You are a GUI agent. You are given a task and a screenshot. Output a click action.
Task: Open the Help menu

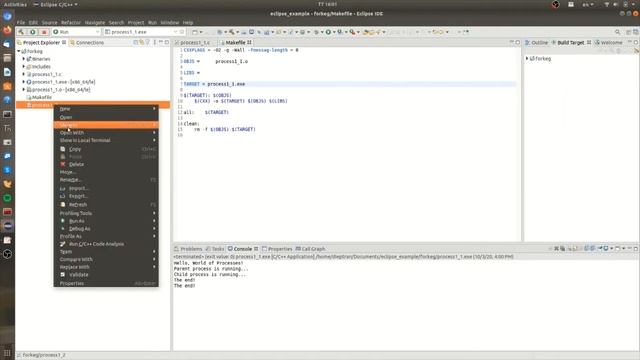[x=188, y=22]
